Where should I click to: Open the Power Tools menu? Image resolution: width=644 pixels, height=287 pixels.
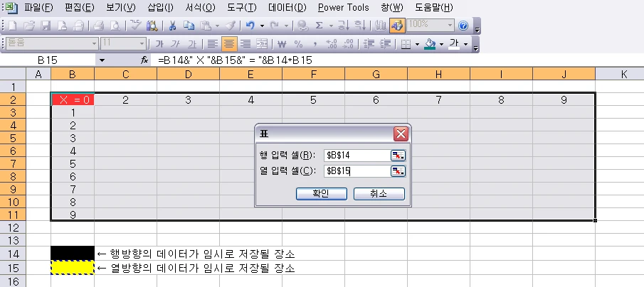point(344,7)
